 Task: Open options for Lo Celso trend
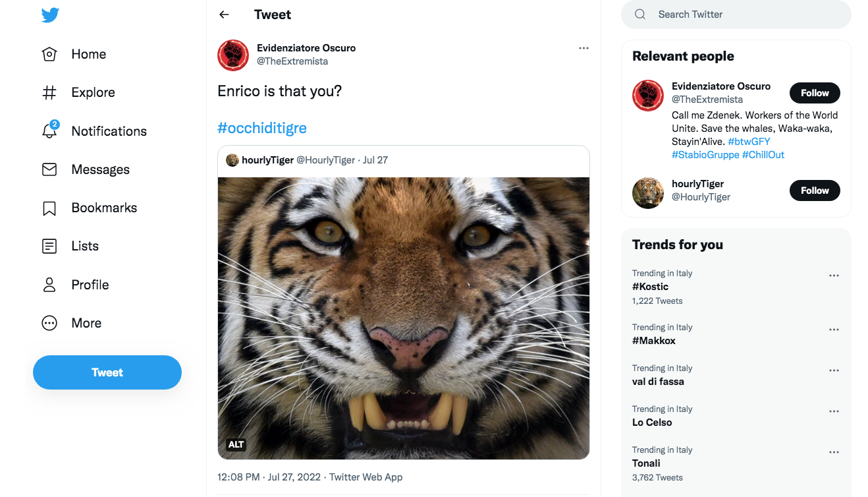[x=834, y=411]
